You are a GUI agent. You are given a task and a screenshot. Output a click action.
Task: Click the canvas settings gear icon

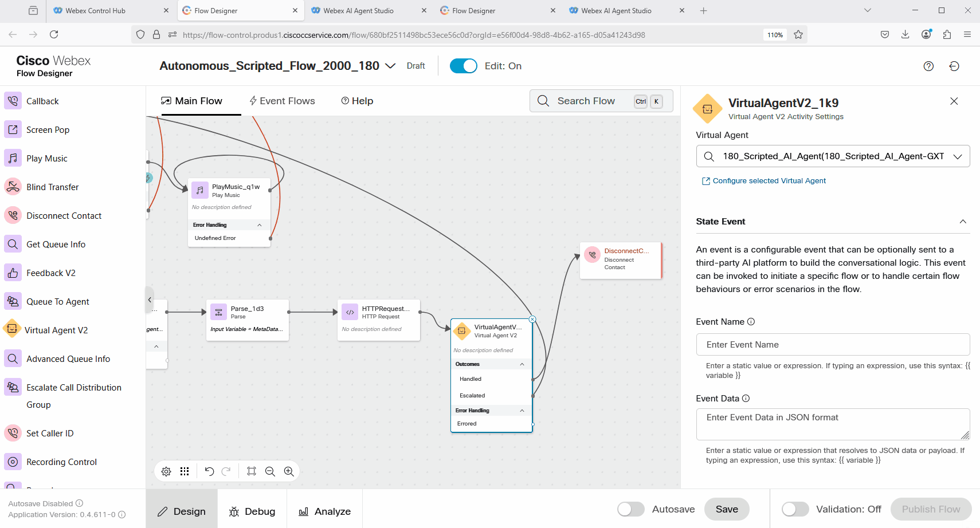[166, 471]
